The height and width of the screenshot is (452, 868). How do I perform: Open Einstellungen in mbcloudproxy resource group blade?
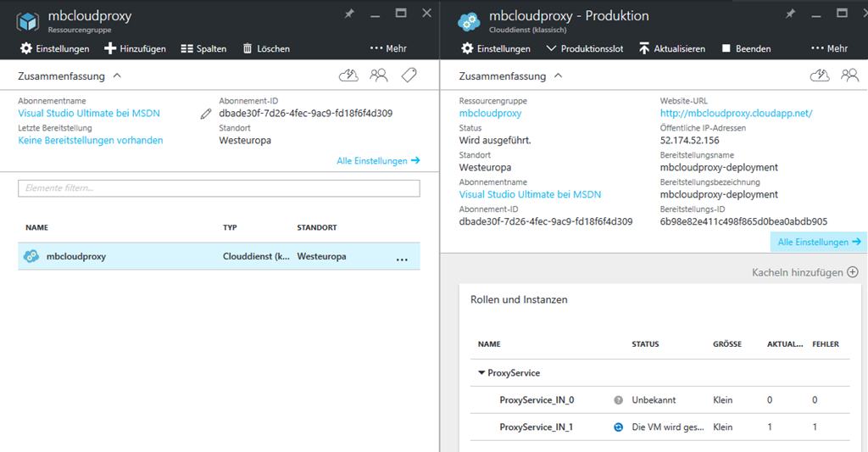(x=55, y=48)
